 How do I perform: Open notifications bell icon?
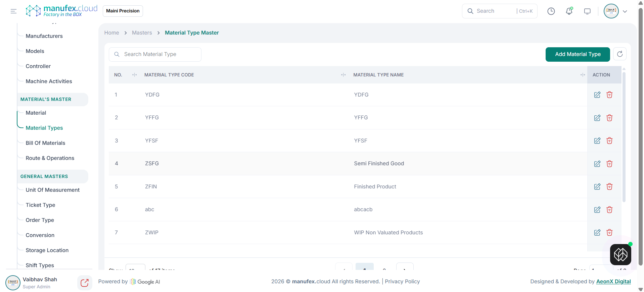click(x=569, y=11)
